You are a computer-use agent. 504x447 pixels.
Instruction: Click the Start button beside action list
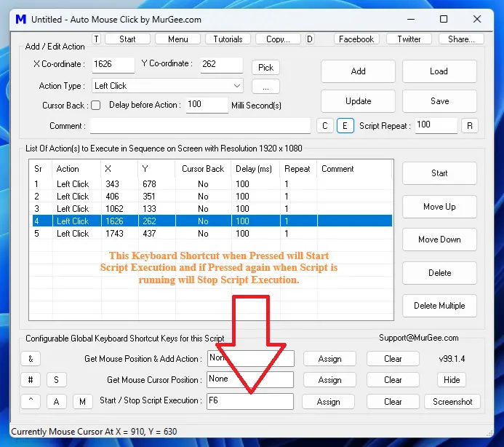pyautogui.click(x=439, y=173)
